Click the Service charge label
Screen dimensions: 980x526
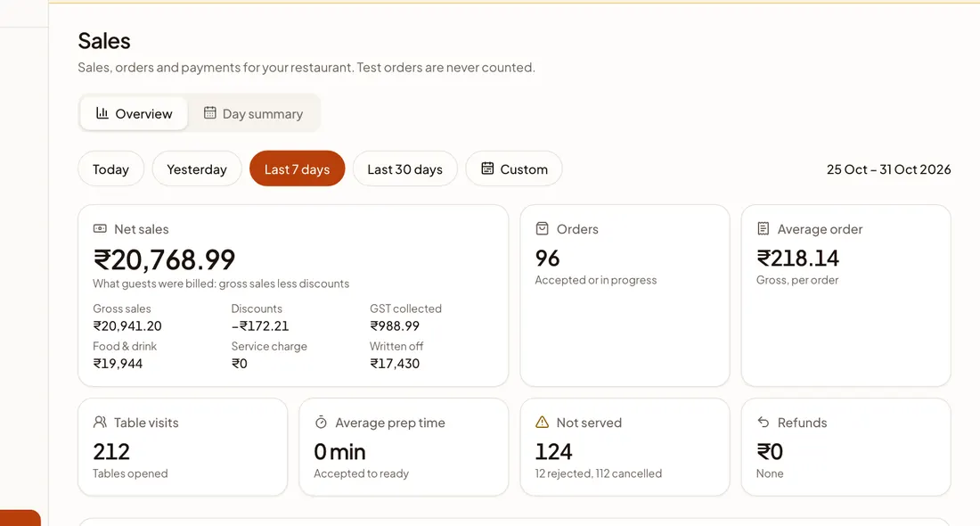pyautogui.click(x=269, y=346)
